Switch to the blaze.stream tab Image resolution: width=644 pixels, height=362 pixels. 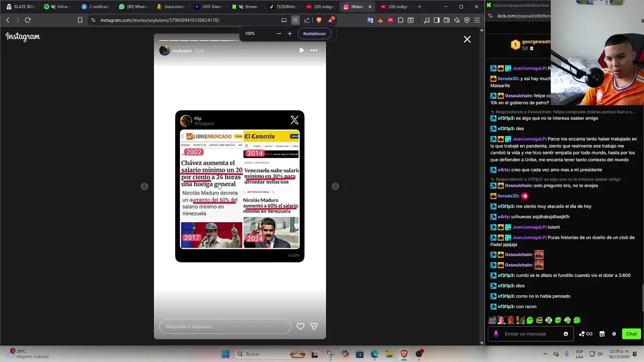tap(171, 7)
